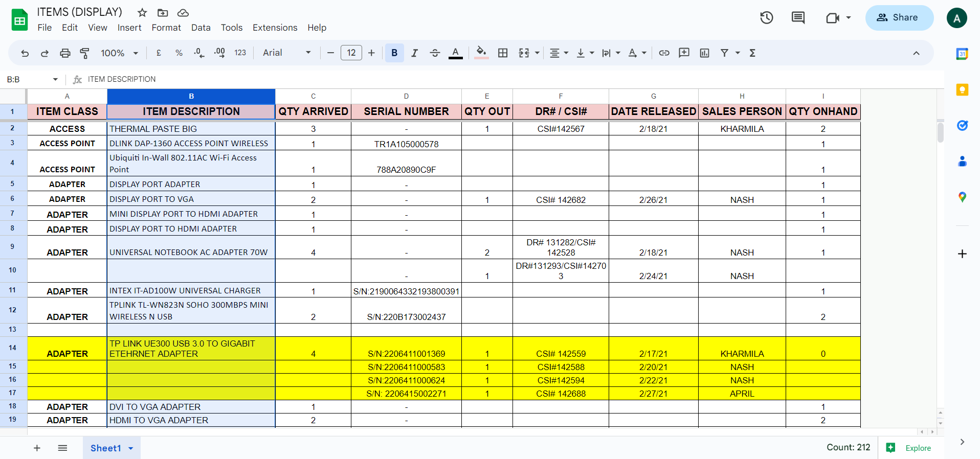Select the Sheet1 tab
980x459 pixels.
112,448
